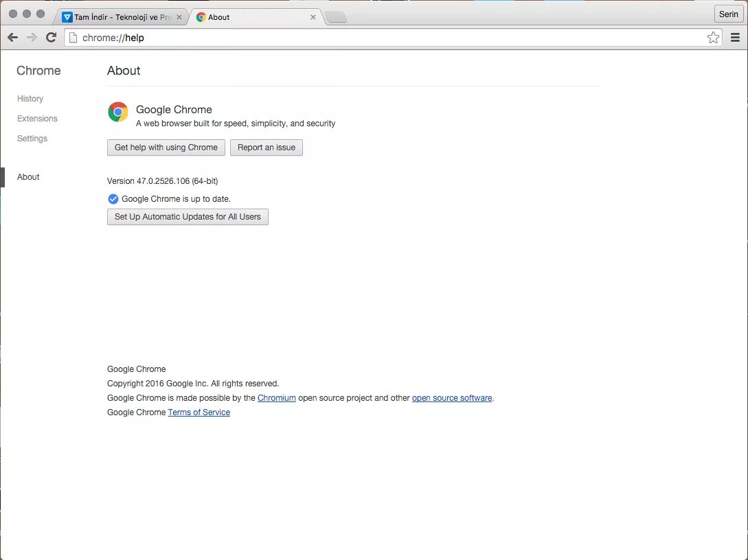Click the Tam İndir tab favicon
The width and height of the screenshot is (748, 560).
pos(67,17)
